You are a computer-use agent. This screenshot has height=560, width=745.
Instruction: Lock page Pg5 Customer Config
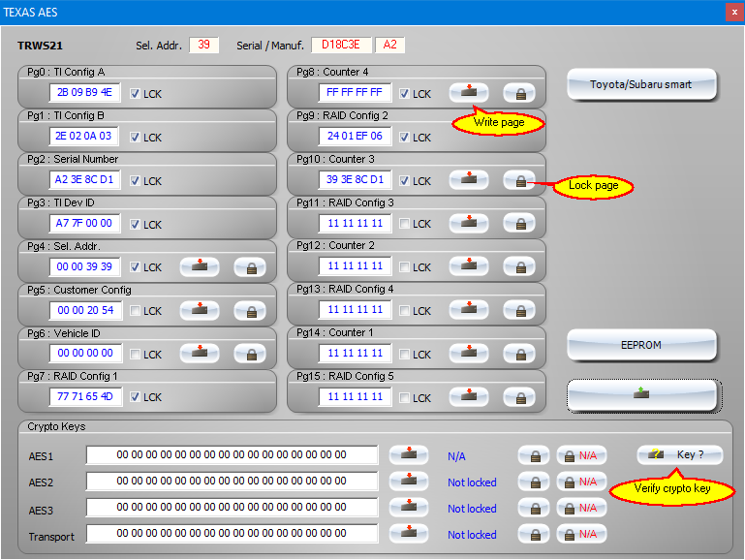pyautogui.click(x=251, y=311)
